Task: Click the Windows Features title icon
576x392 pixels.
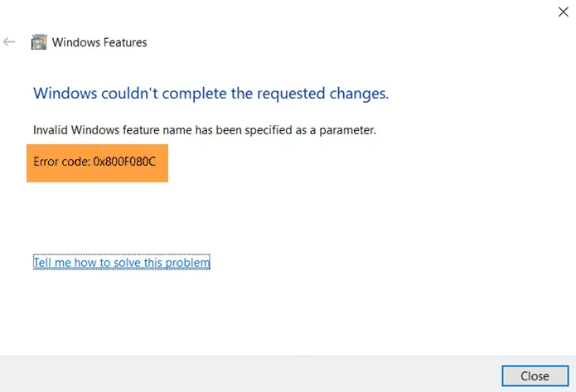Action: (x=39, y=41)
